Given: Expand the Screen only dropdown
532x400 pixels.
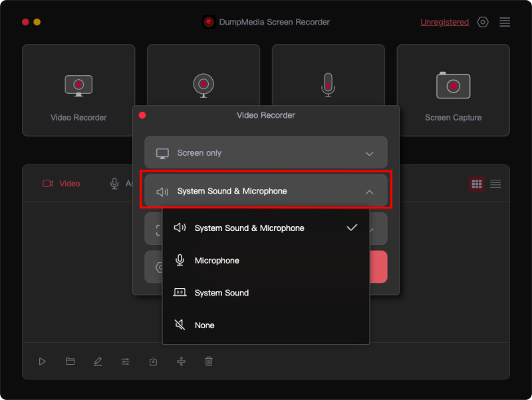Looking at the screenshot, I should pos(265,152).
